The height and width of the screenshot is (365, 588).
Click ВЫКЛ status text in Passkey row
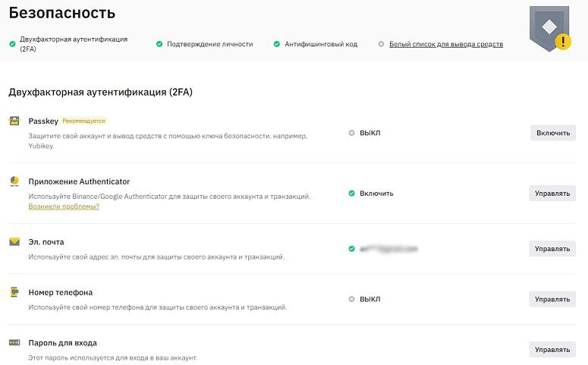(369, 133)
